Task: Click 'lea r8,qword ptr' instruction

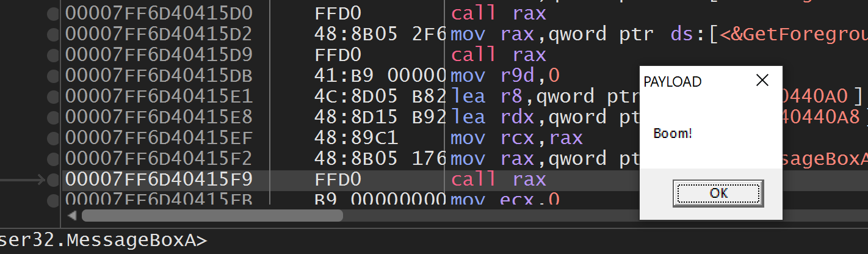Action: click(x=545, y=96)
